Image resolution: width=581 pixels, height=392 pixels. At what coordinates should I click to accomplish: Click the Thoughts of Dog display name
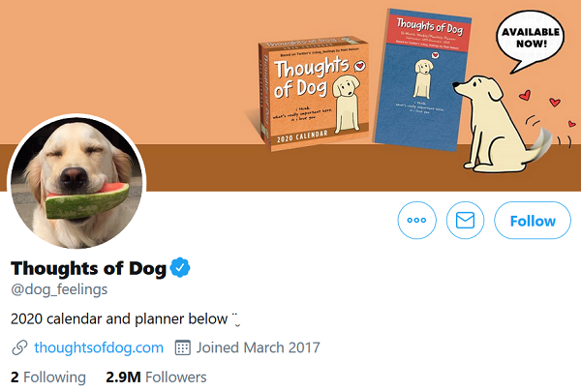(86, 268)
